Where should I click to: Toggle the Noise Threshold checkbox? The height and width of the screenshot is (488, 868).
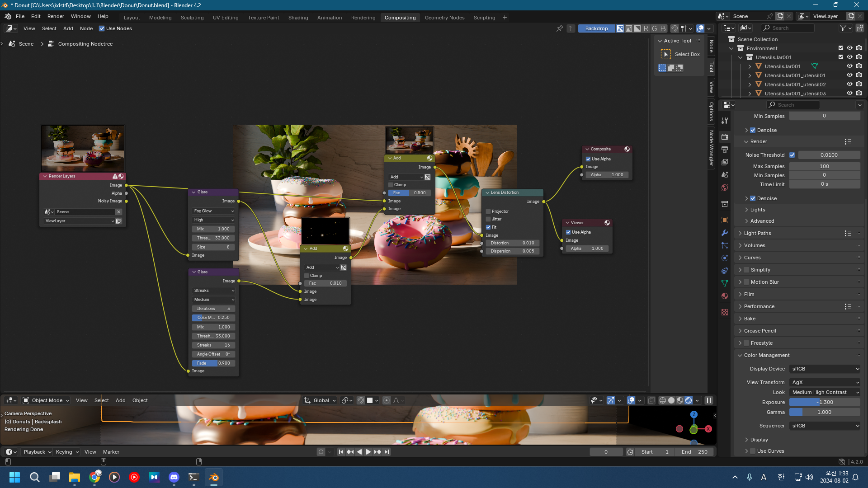tap(792, 155)
